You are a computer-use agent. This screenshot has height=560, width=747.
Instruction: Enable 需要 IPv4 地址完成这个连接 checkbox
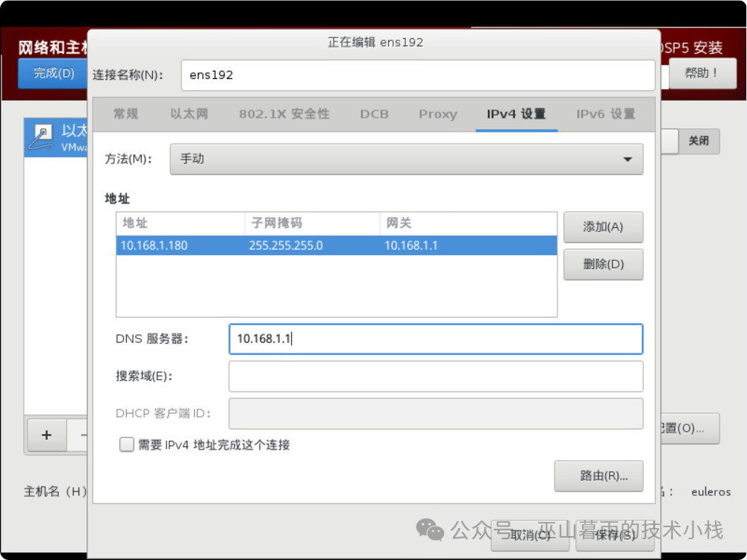click(x=126, y=444)
